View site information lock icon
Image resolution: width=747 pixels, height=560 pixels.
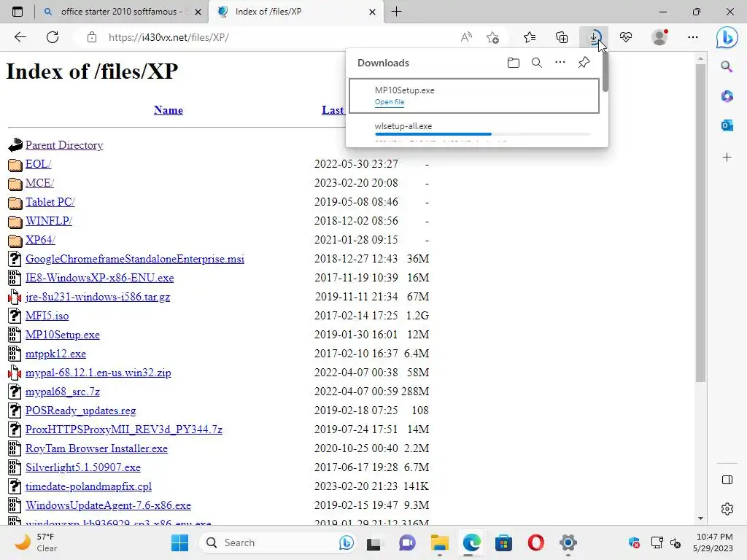tap(92, 37)
